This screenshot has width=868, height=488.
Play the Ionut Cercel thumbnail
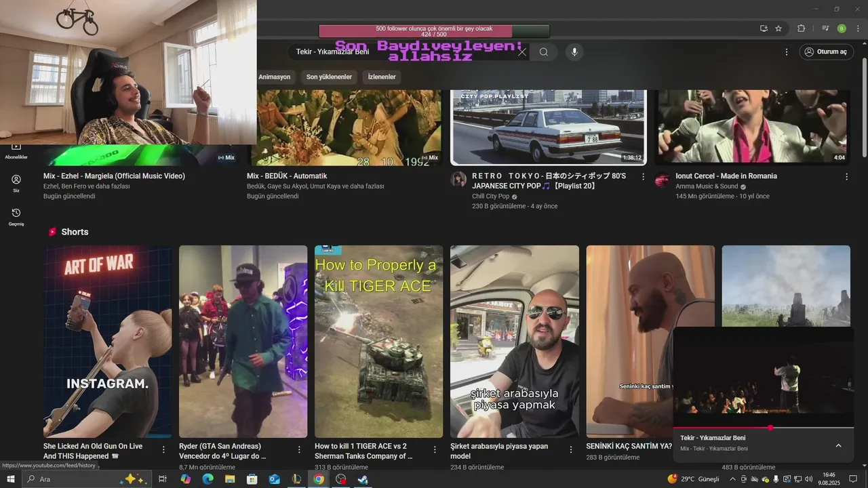(753, 127)
